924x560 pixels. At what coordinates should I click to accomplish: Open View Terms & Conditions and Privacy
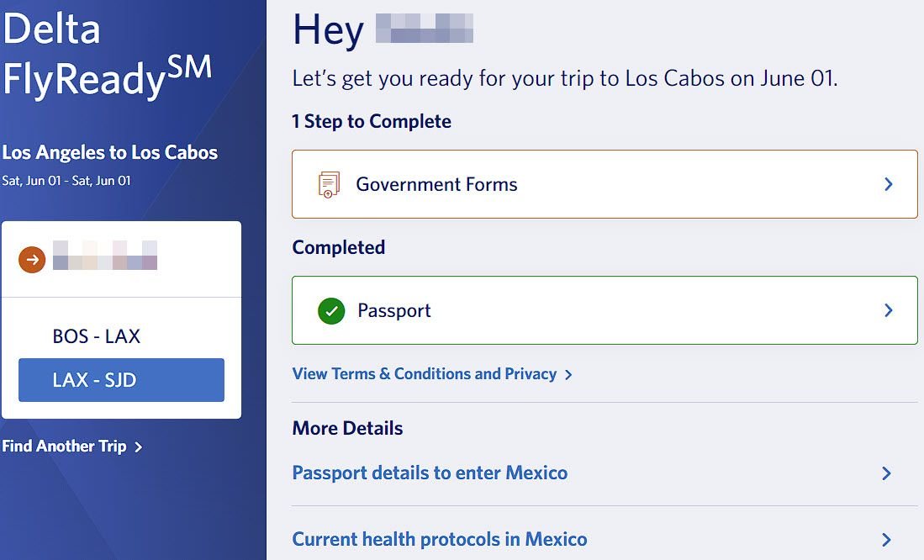coord(424,374)
